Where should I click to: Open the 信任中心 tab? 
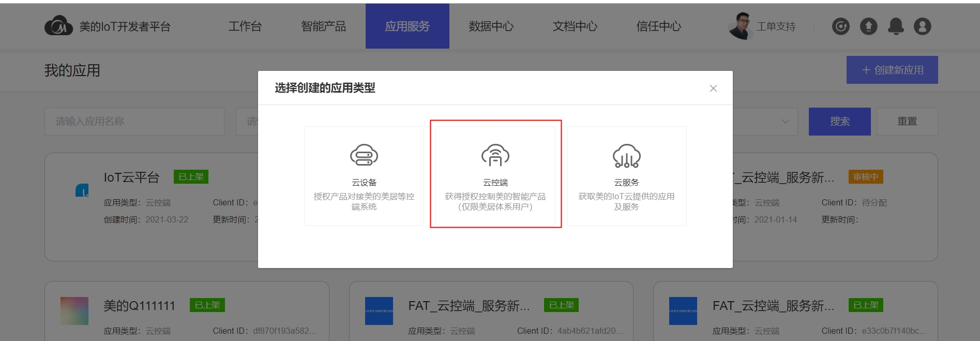tap(659, 26)
